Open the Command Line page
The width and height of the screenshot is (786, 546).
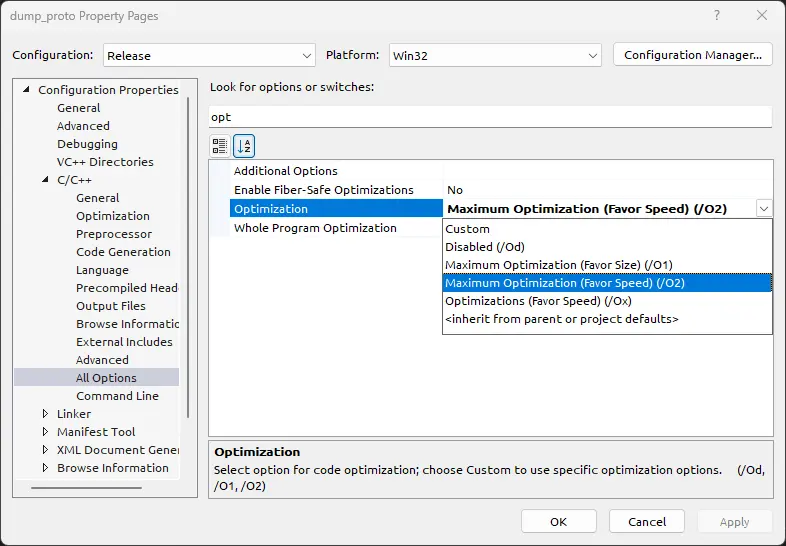tap(117, 396)
